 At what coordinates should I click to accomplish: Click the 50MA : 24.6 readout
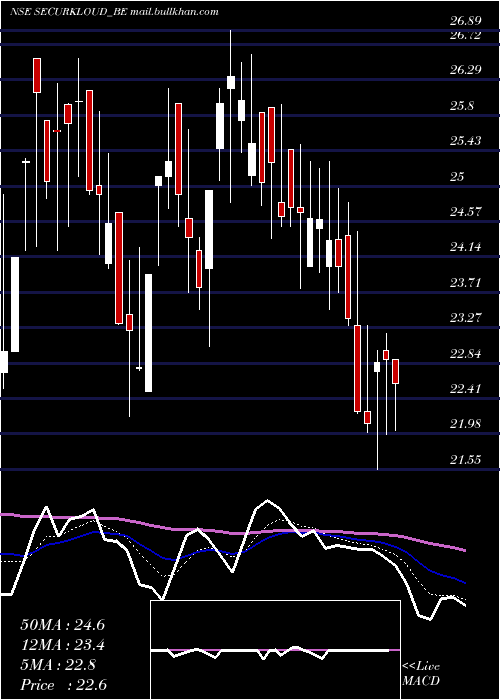62,625
